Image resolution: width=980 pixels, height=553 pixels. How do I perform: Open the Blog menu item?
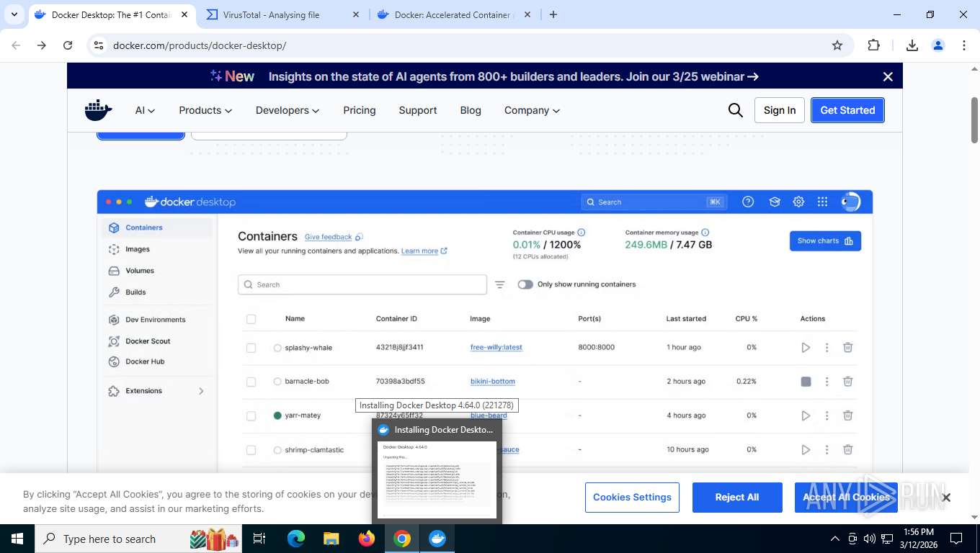coord(471,110)
